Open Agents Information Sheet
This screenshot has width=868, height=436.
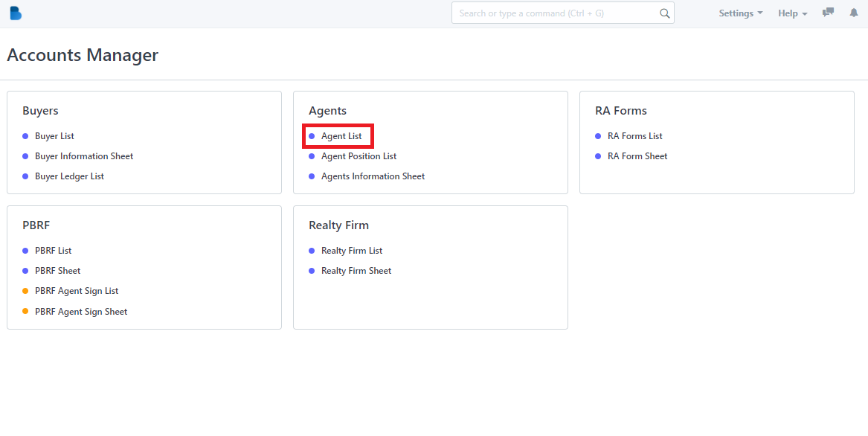click(373, 176)
